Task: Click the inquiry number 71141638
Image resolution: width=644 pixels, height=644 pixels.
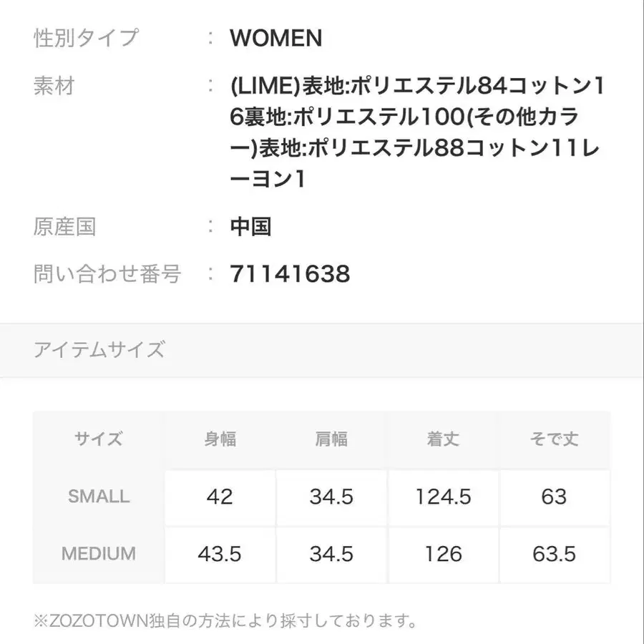Action: pyautogui.click(x=291, y=273)
